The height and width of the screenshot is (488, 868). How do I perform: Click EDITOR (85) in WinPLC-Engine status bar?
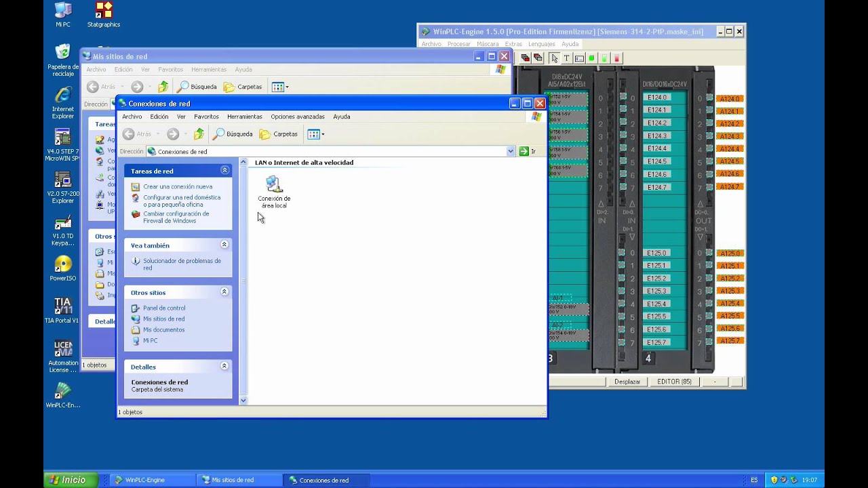(674, 382)
